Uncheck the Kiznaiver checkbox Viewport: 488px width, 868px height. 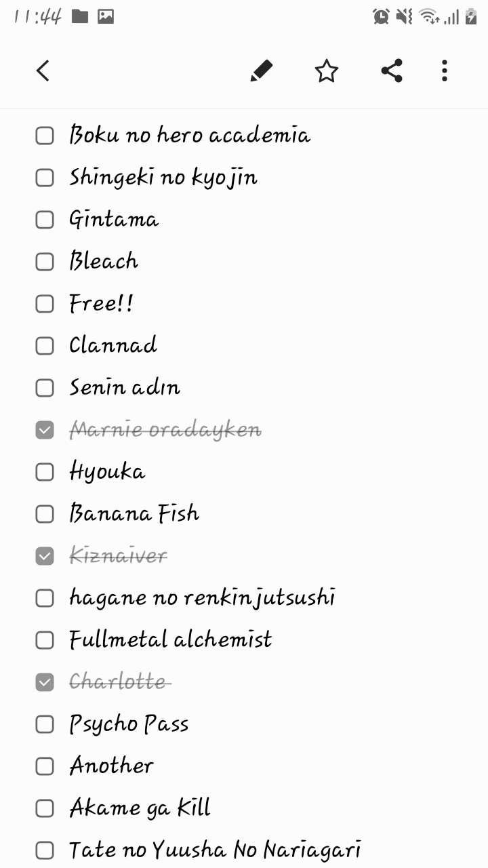click(45, 556)
